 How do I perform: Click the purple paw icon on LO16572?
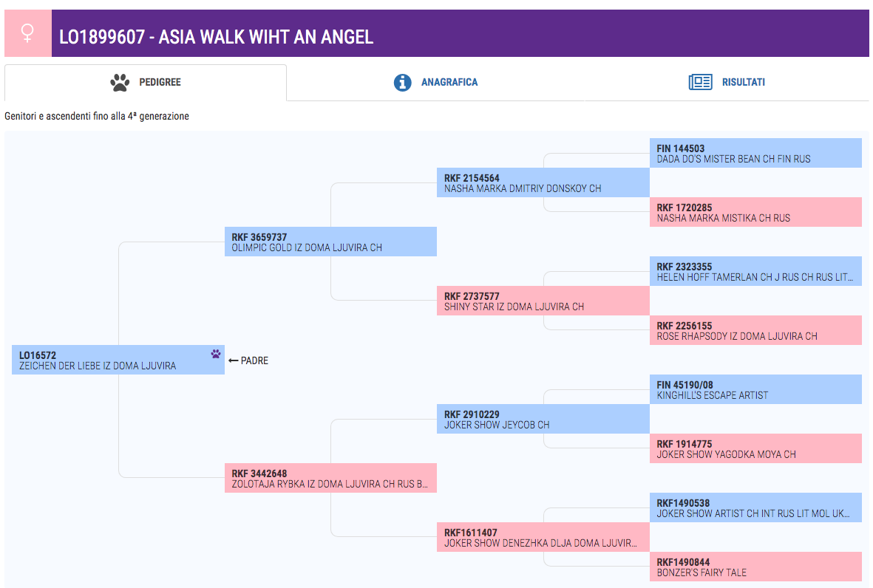(x=215, y=354)
